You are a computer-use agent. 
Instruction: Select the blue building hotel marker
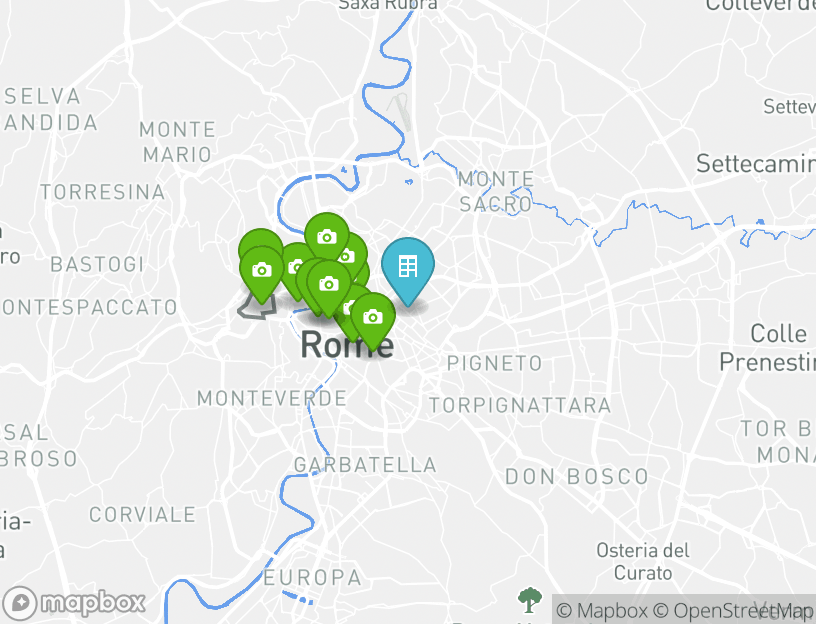coord(408,268)
